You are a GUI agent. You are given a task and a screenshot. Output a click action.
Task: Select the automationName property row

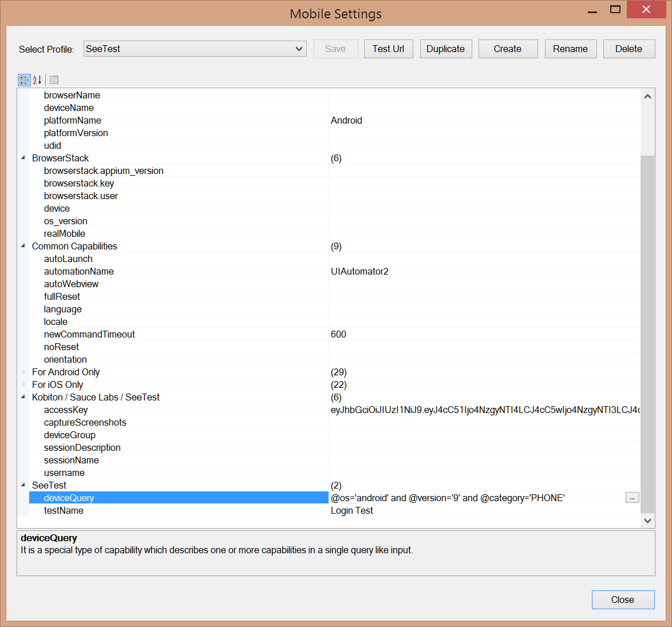point(79,272)
